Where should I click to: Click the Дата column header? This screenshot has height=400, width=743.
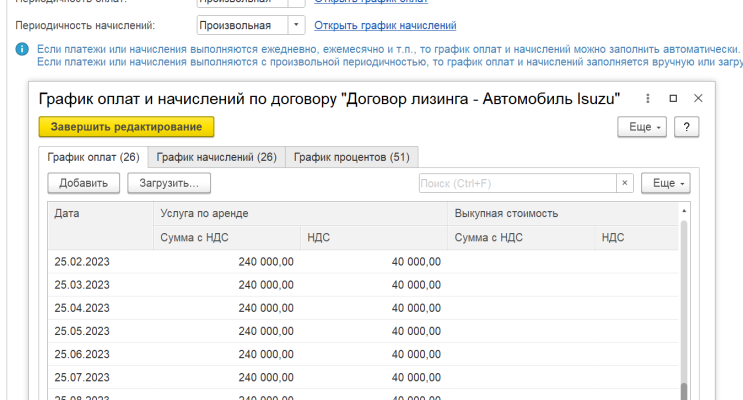pos(68,213)
